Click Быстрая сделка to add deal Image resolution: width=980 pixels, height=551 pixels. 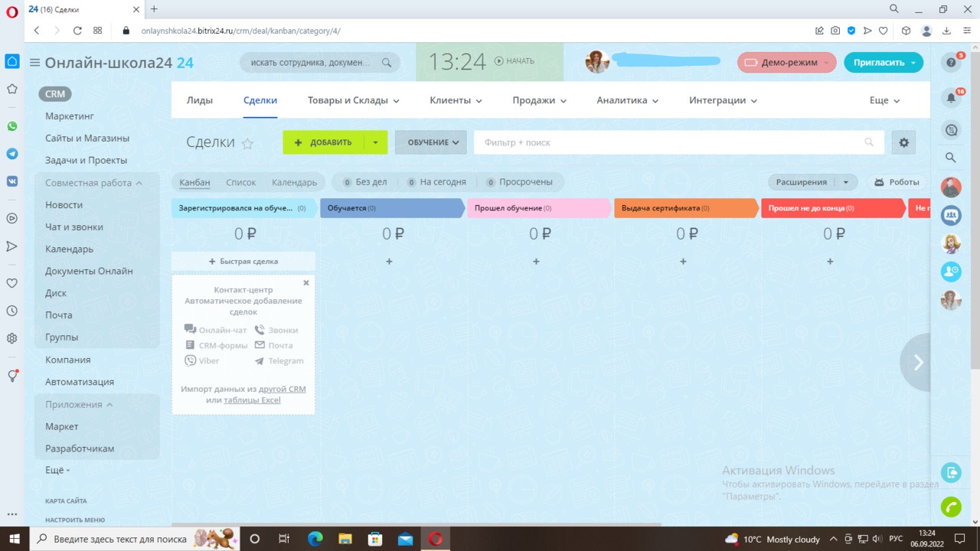(x=243, y=261)
